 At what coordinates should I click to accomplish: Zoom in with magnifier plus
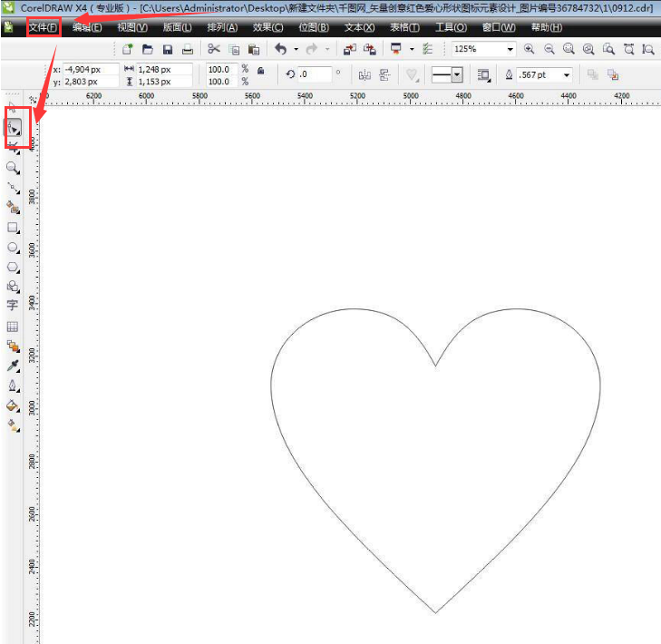pos(529,49)
